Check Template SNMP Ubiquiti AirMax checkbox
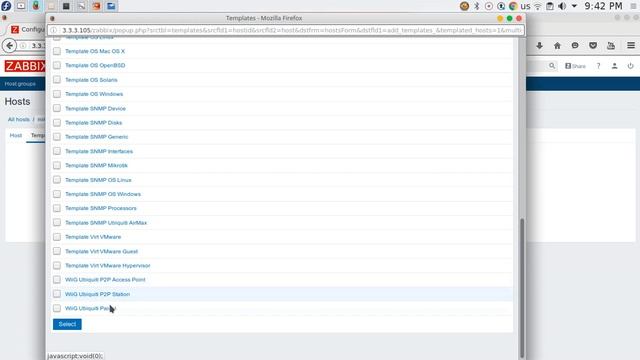This screenshot has height=360, width=640. [x=57, y=222]
